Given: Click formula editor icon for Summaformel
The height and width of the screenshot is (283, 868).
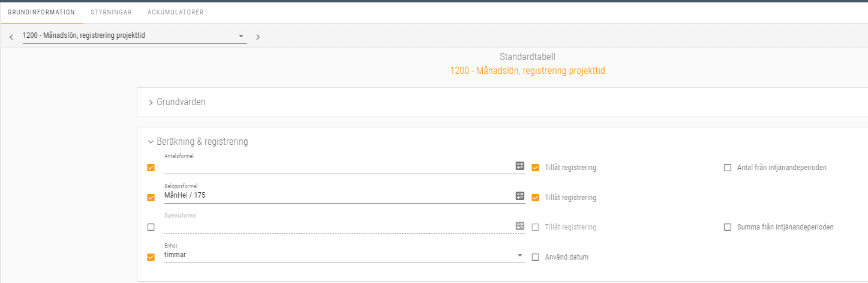Looking at the screenshot, I should click(x=520, y=226).
